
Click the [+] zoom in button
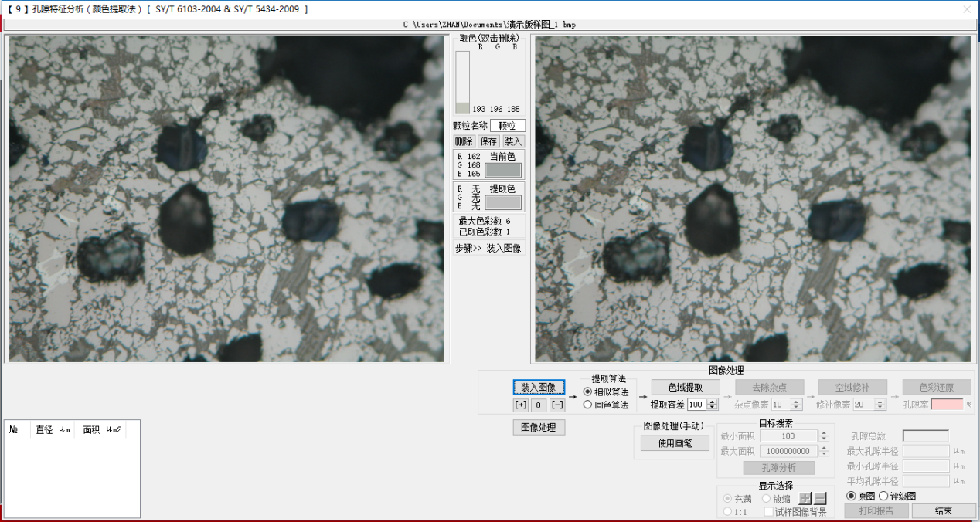(521, 405)
